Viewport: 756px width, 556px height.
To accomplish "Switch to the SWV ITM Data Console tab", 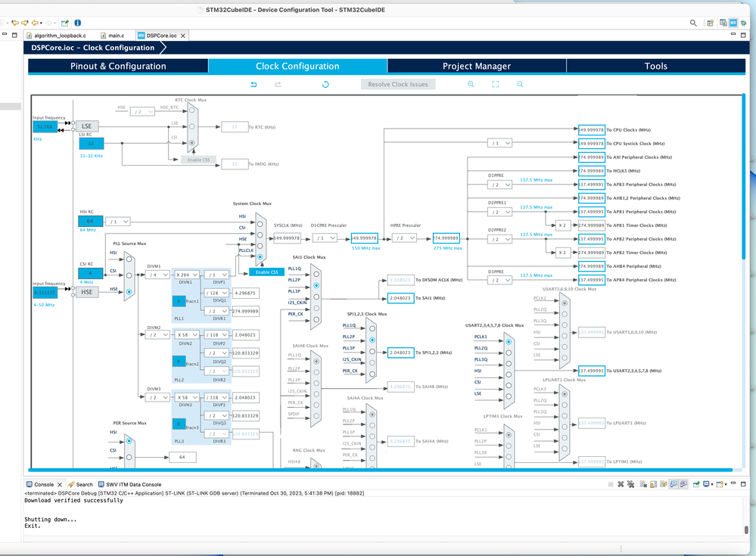I will pos(129,484).
